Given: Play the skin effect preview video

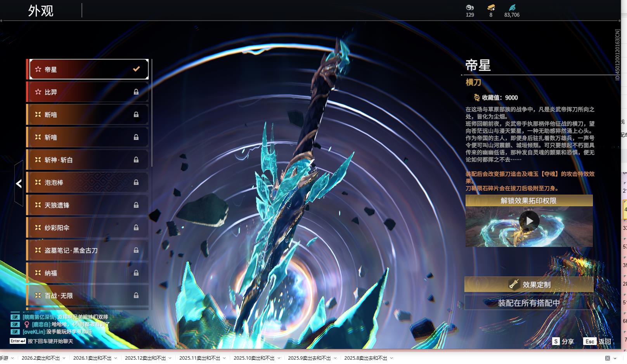Looking at the screenshot, I should (x=529, y=221).
